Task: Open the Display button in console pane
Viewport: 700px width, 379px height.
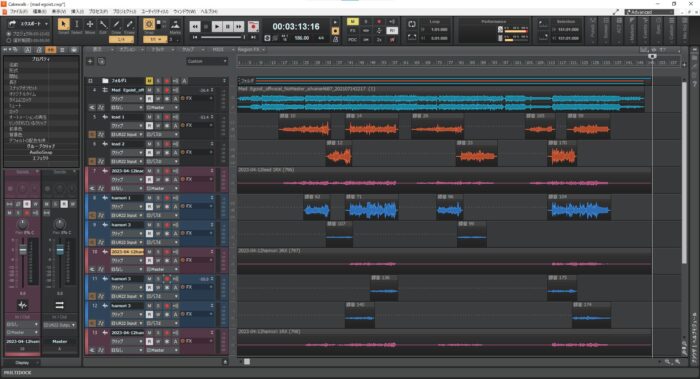Action: [x=22, y=362]
